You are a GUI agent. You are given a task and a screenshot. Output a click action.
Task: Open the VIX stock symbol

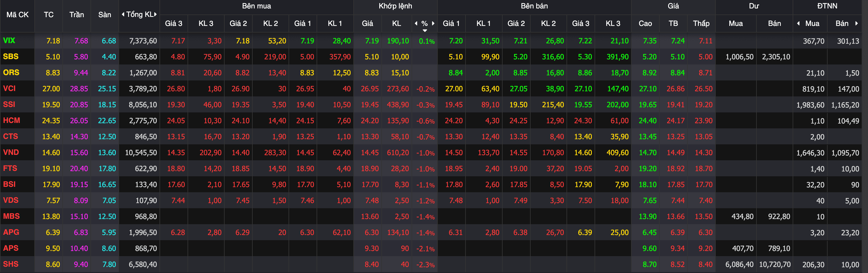[9, 41]
